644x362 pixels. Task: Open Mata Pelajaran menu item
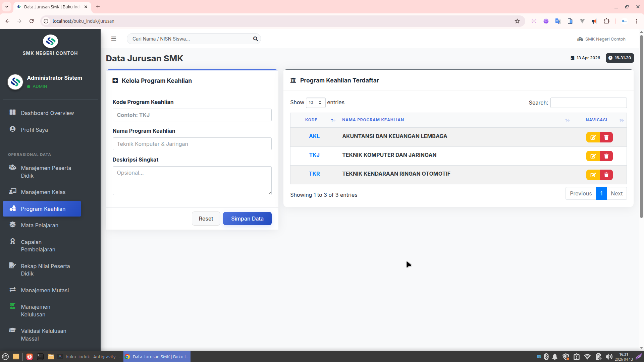[40, 225]
